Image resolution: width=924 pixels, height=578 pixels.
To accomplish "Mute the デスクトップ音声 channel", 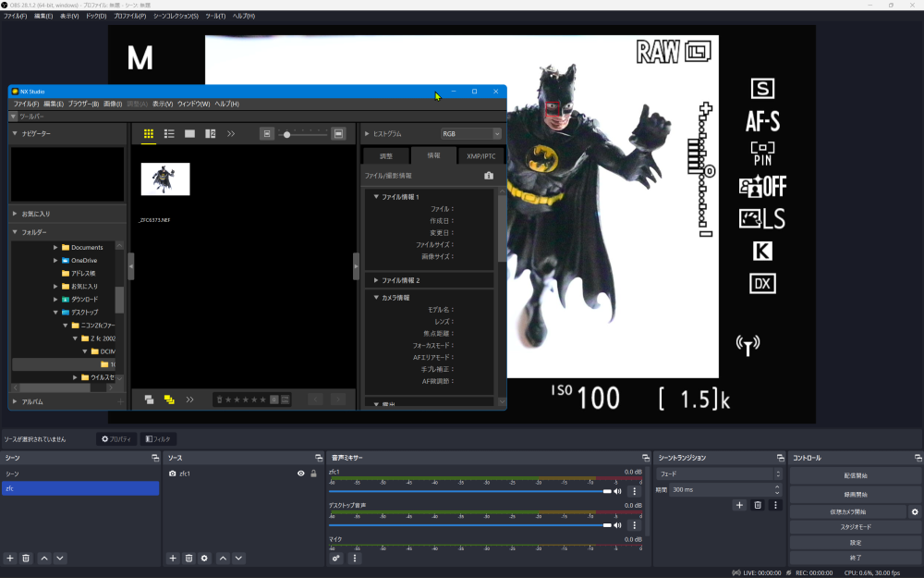I will (x=617, y=525).
